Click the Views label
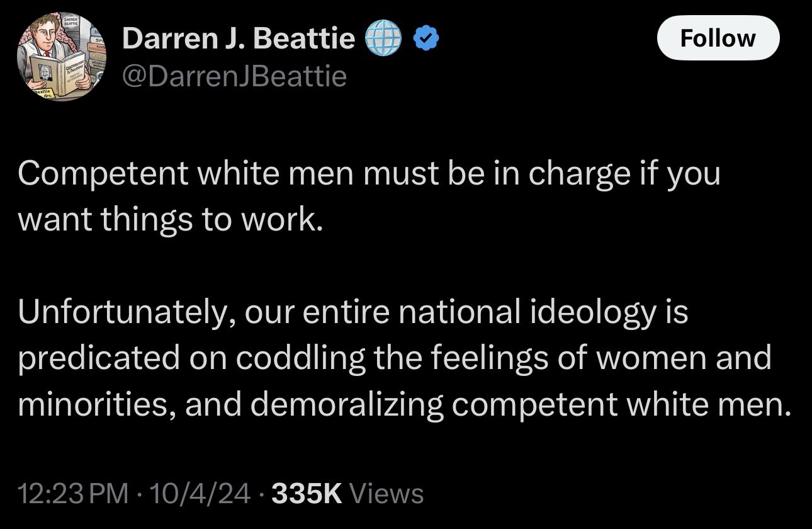The image size is (812, 529). click(386, 493)
